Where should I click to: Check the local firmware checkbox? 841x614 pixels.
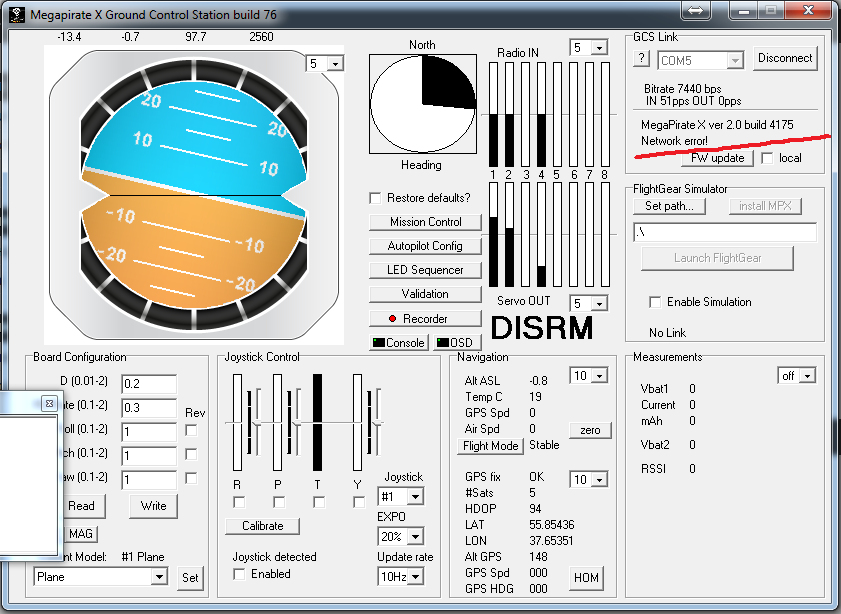tap(767, 158)
